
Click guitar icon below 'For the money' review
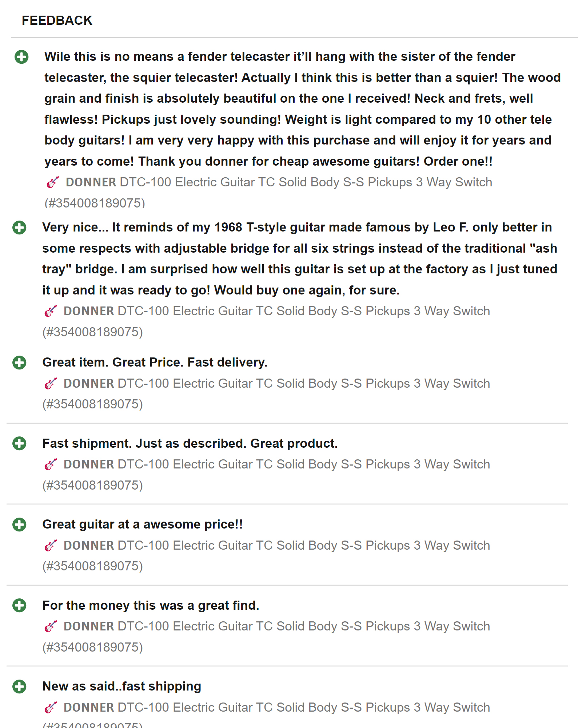pos(51,626)
